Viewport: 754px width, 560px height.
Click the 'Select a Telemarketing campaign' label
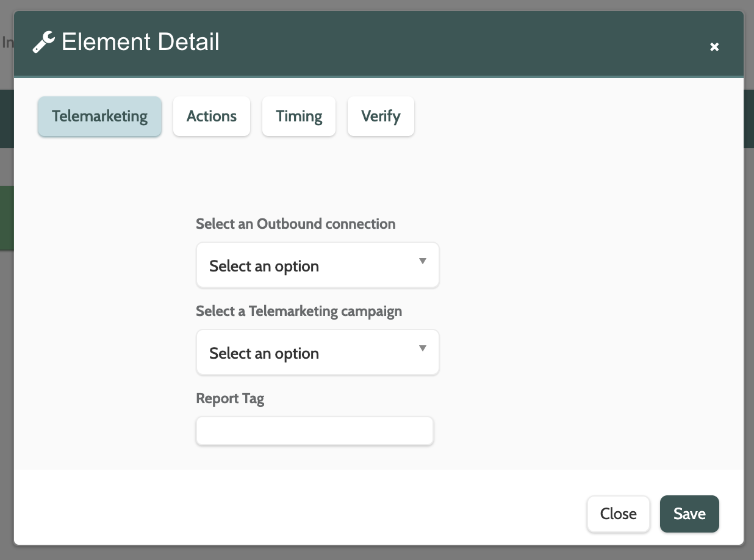(299, 311)
